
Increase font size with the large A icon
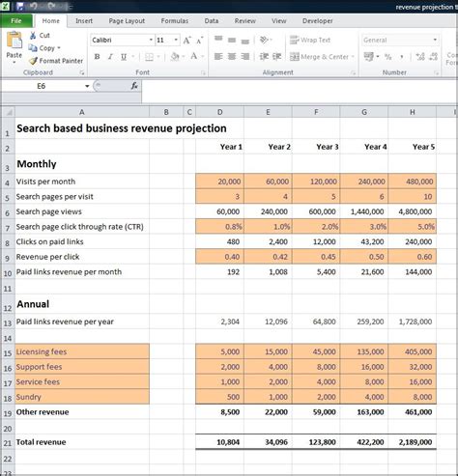(x=186, y=41)
